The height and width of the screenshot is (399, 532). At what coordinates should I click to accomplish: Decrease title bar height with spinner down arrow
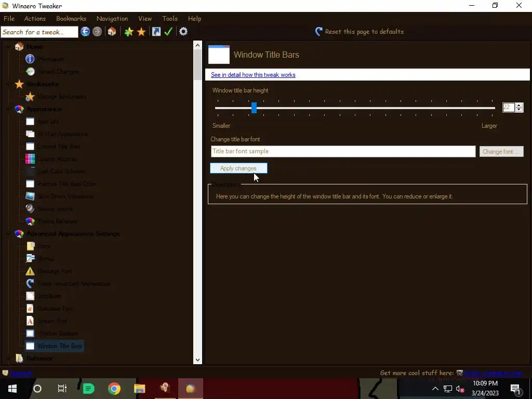pos(519,110)
